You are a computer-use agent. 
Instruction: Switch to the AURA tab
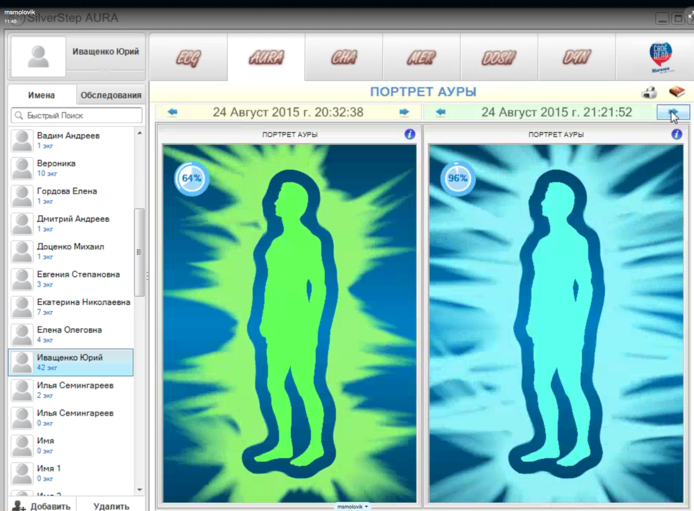266,58
